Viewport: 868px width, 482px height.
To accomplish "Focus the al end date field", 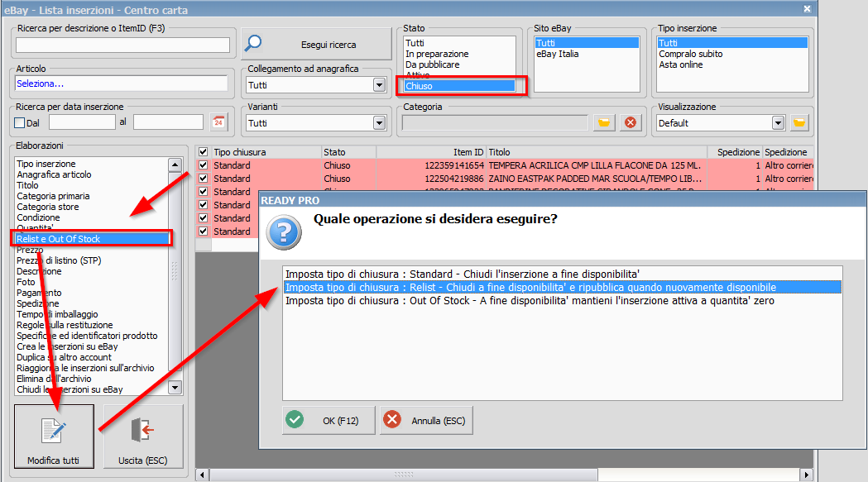I will (x=168, y=122).
